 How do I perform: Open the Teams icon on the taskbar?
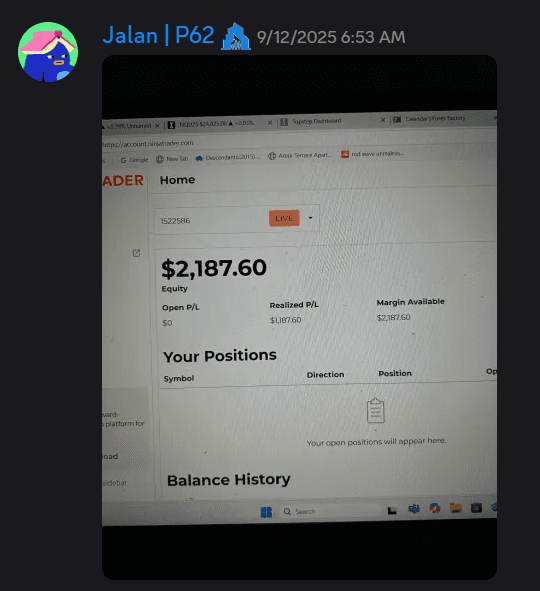(x=414, y=509)
